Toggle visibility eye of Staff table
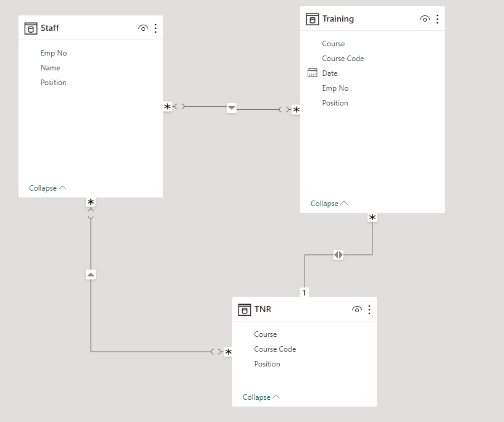This screenshot has width=504, height=422. [x=143, y=28]
